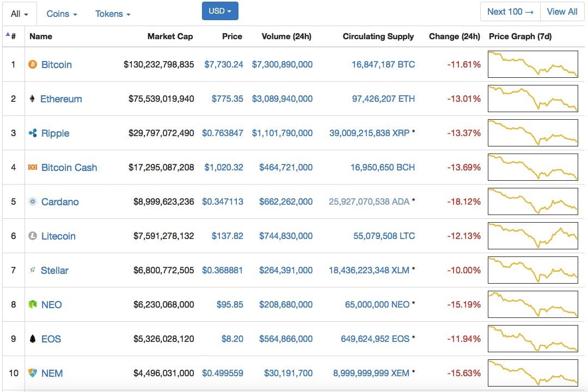The height and width of the screenshot is (392, 588).
Task: Click supply 39,009,215,838 XRP
Action: pyautogui.click(x=369, y=133)
